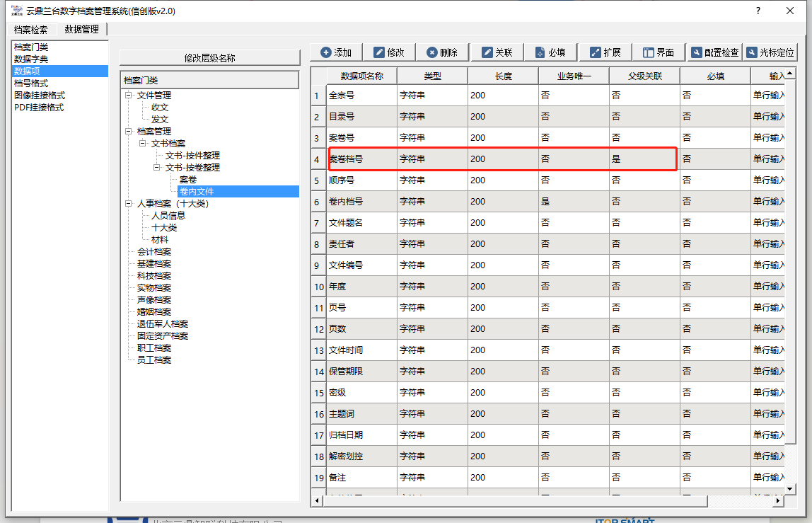This screenshot has height=523, width=812.
Task: Click the vertical scrollbar down arrow
Action: 790,488
